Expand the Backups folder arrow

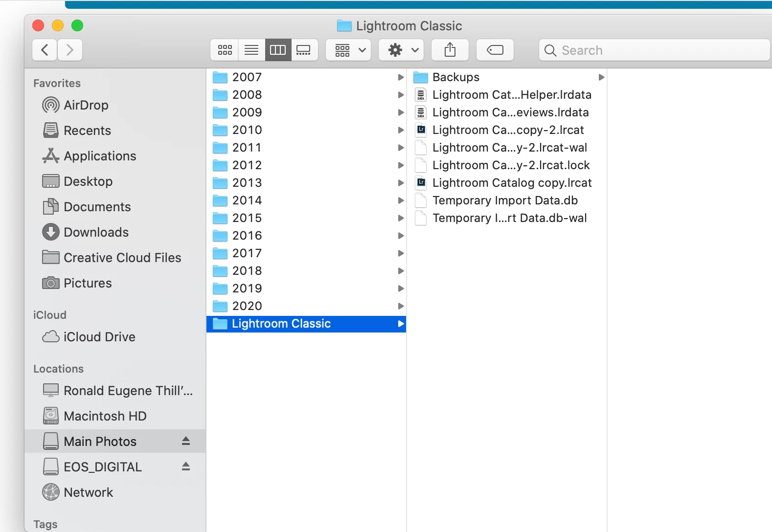click(601, 77)
